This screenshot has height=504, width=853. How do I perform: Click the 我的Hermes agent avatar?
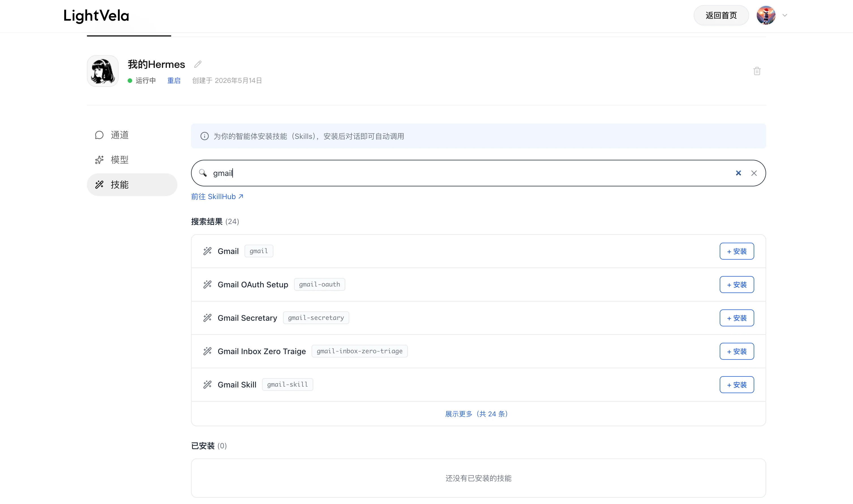pos(103,71)
